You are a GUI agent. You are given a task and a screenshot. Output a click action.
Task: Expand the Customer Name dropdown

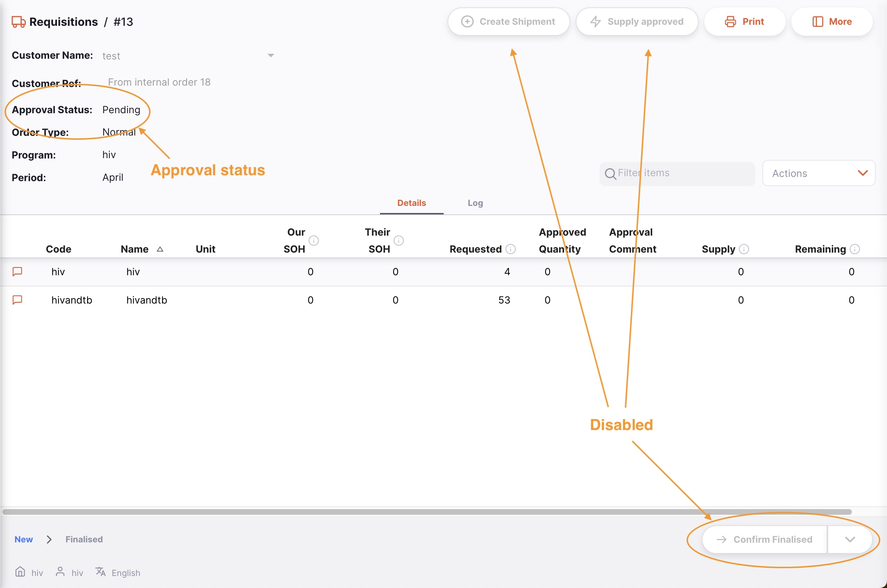click(271, 56)
